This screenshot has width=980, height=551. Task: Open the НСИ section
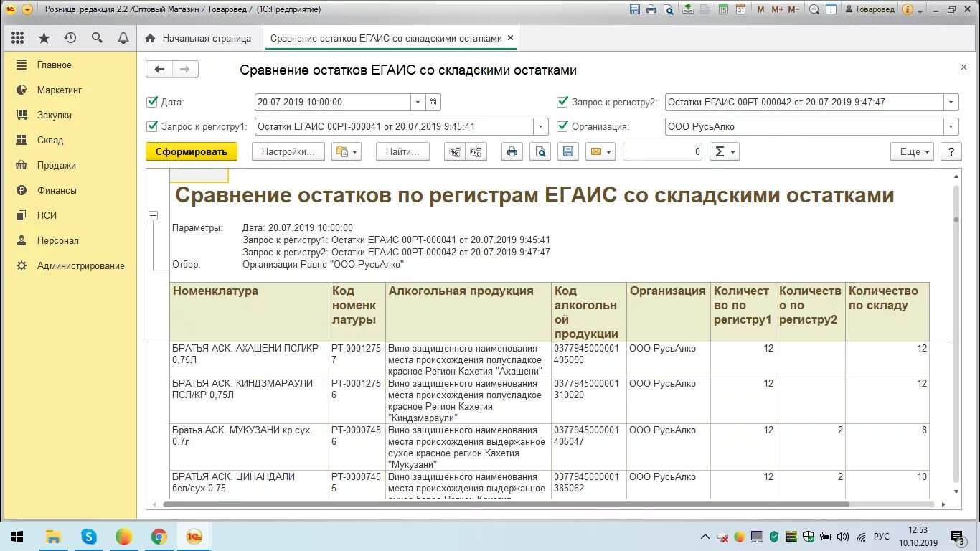coord(47,215)
